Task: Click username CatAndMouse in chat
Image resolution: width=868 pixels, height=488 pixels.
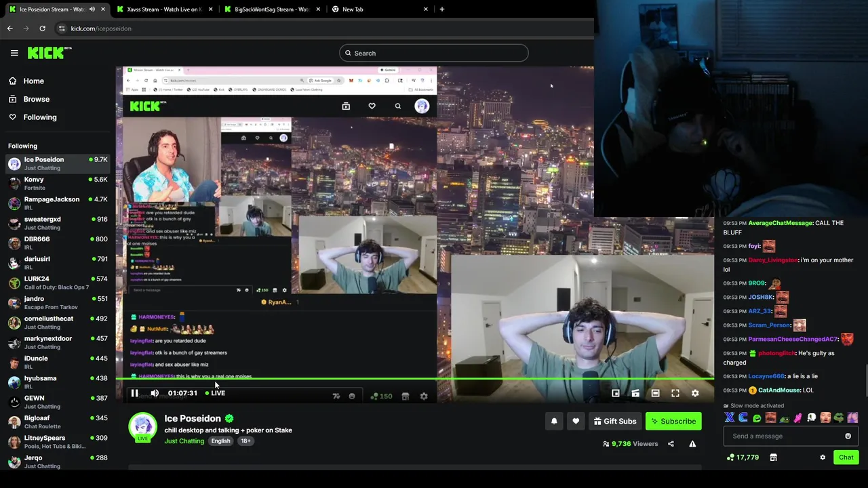Action: [779, 390]
